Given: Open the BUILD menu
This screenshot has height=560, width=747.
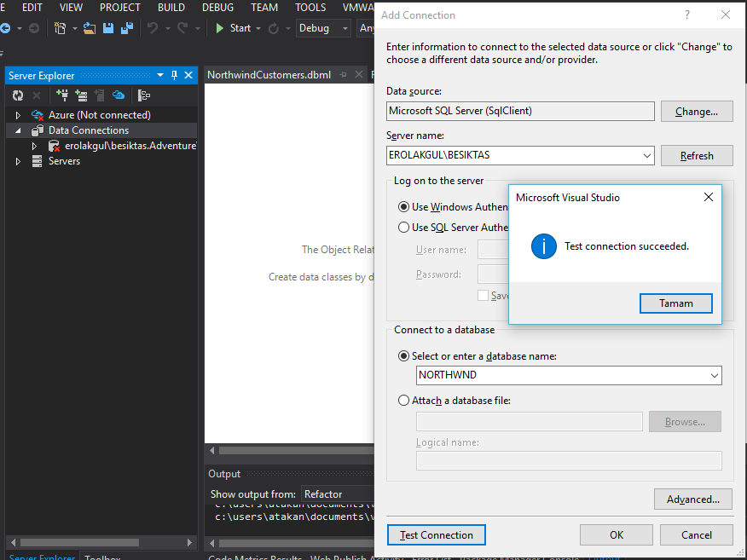Looking at the screenshot, I should pyautogui.click(x=171, y=8).
